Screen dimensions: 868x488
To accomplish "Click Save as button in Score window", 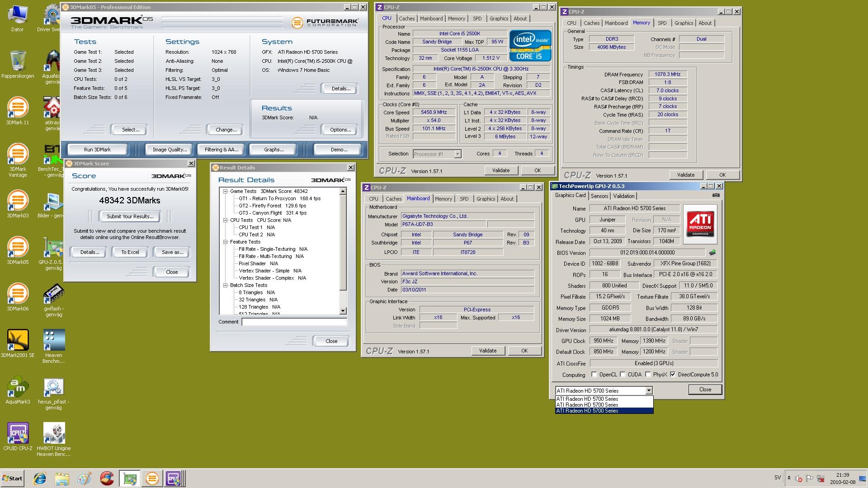I will [172, 252].
